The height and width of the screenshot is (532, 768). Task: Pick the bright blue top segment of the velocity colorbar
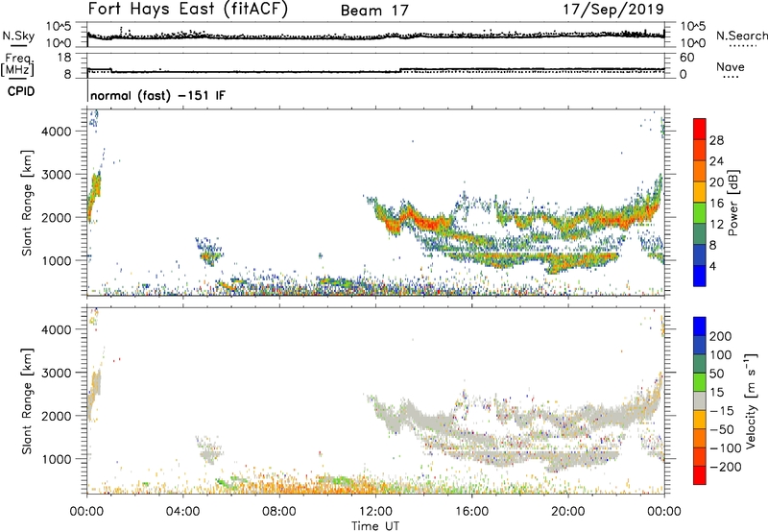[x=700, y=326]
